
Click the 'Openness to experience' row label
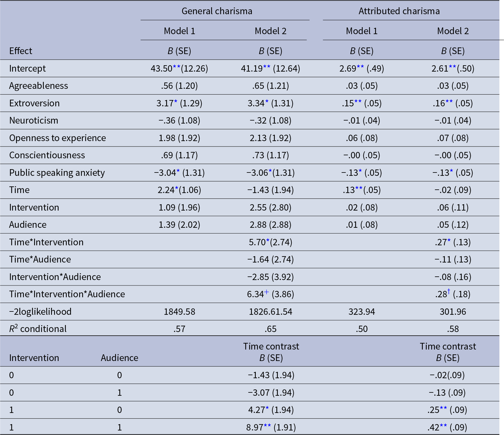coord(57,138)
